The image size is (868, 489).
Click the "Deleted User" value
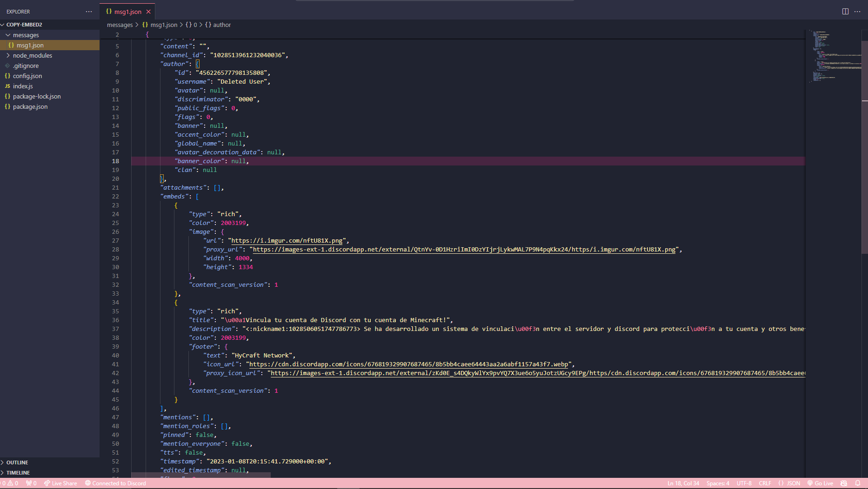coord(242,82)
